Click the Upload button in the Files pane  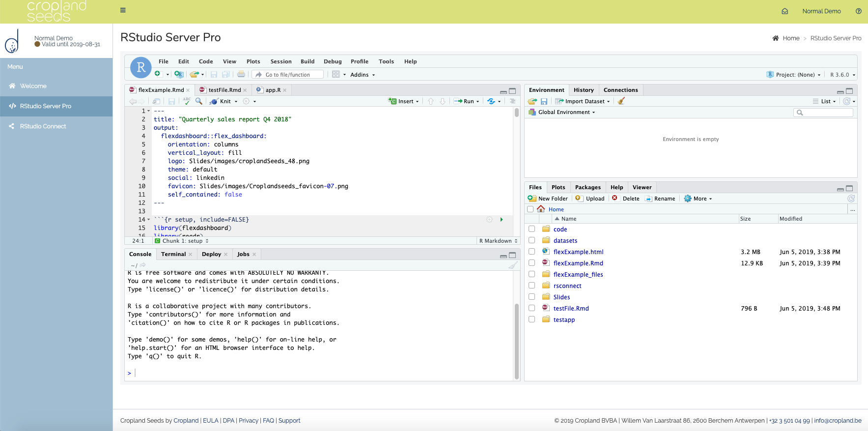pos(590,199)
